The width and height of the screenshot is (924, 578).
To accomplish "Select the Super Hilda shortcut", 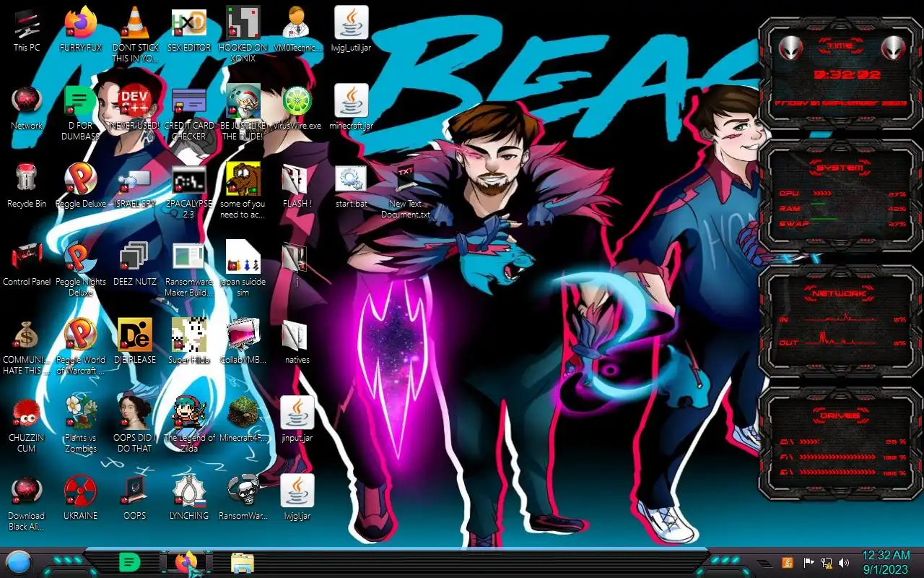I will click(189, 342).
